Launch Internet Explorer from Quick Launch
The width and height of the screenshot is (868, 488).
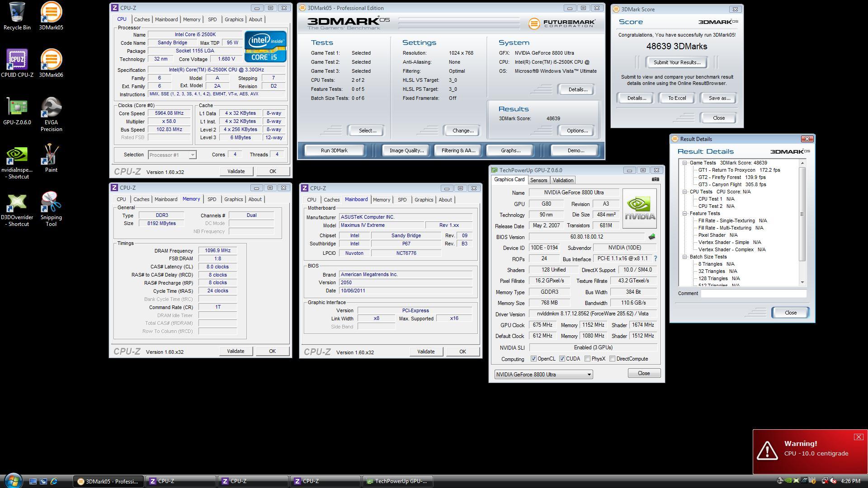point(54,481)
